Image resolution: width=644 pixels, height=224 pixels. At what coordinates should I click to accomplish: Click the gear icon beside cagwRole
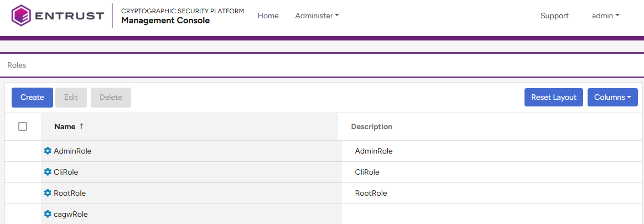tap(48, 214)
